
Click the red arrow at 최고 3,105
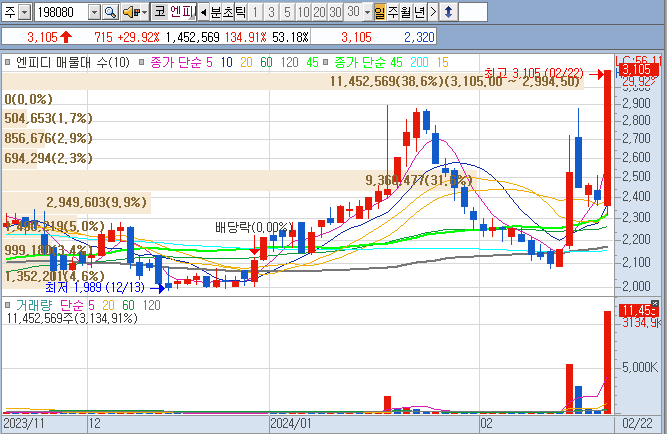coord(596,74)
